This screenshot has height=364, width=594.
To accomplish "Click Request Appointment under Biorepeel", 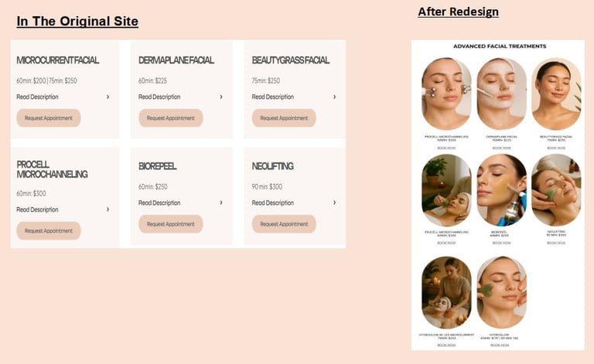I will pyautogui.click(x=170, y=224).
